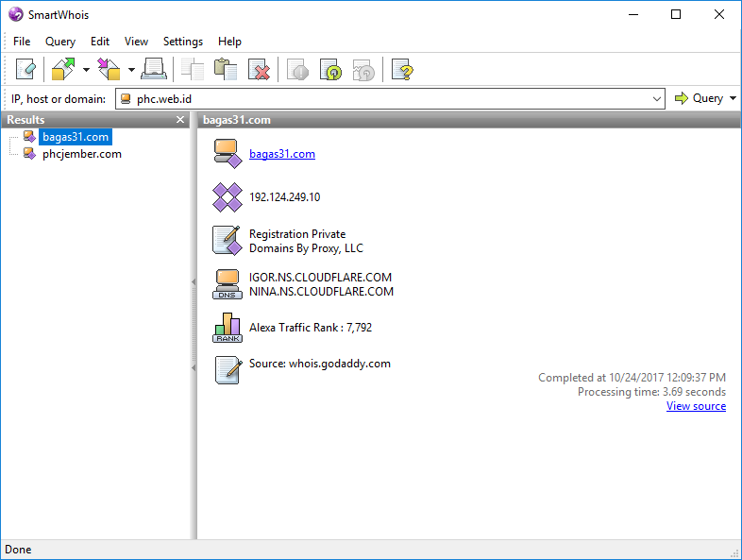Image resolution: width=742 pixels, height=560 pixels.
Task: Click the Save results toolbar icon
Action: (x=109, y=70)
